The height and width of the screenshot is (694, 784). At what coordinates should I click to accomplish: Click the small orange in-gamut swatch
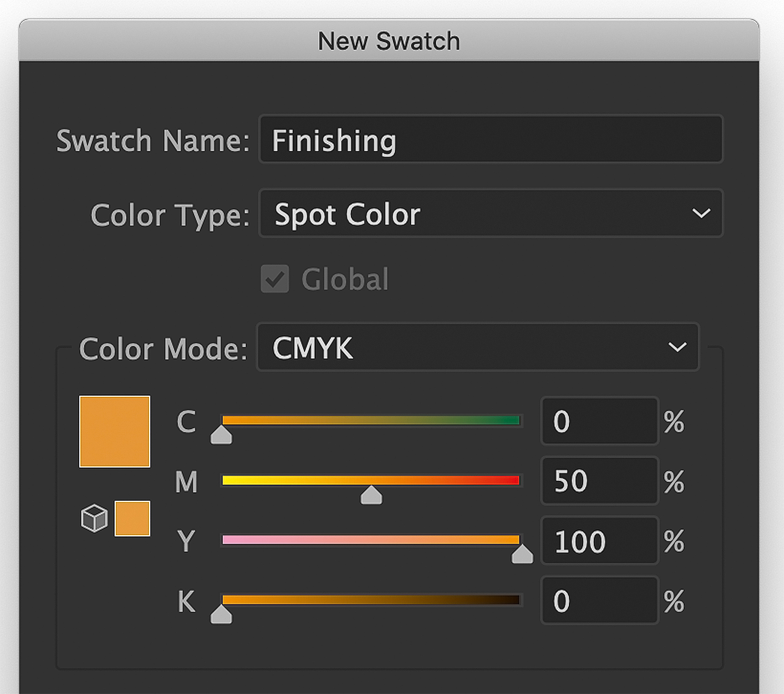coord(132,518)
